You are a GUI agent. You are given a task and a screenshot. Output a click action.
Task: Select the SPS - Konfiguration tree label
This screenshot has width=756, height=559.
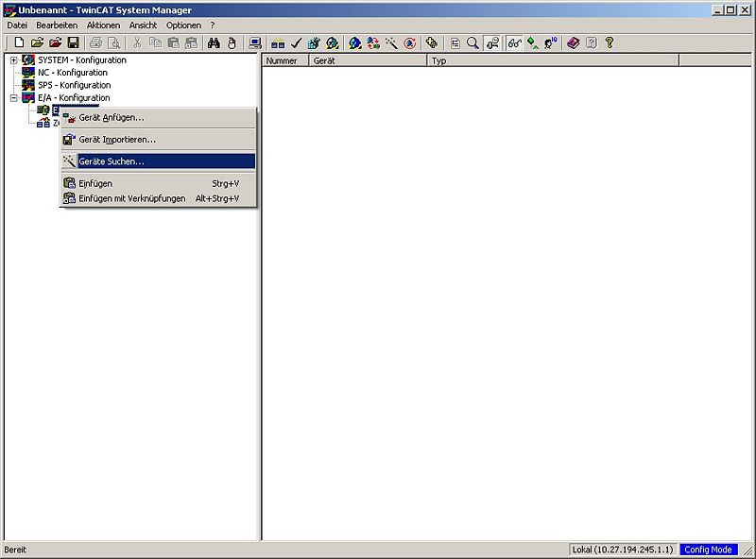[75, 85]
